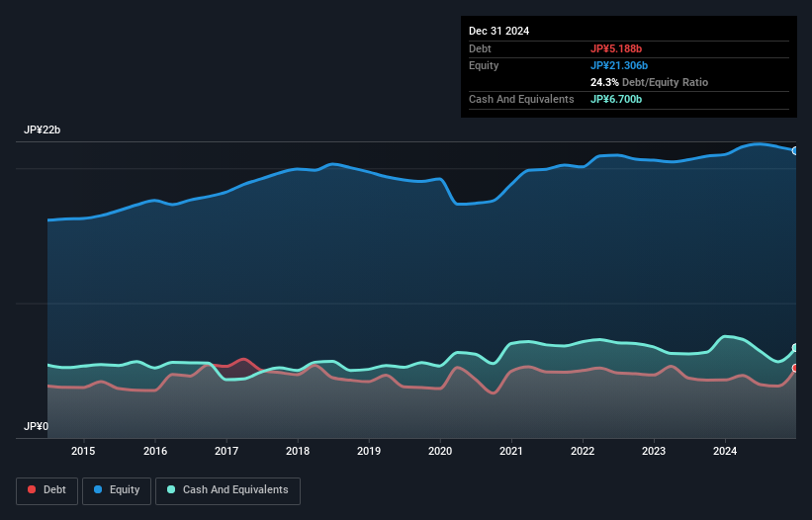
Task: Click the Cash And Equivalents tooltip label
Action: click(x=521, y=99)
